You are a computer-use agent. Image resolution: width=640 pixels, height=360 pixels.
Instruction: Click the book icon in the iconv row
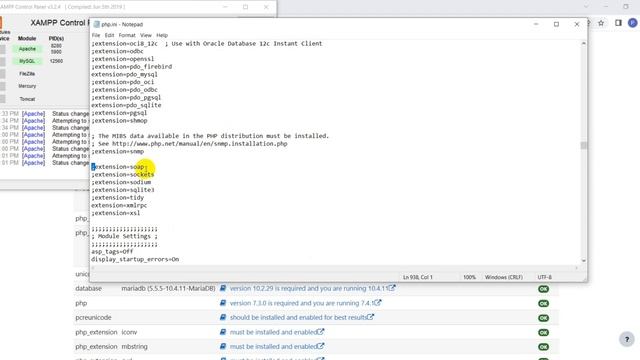223,332
